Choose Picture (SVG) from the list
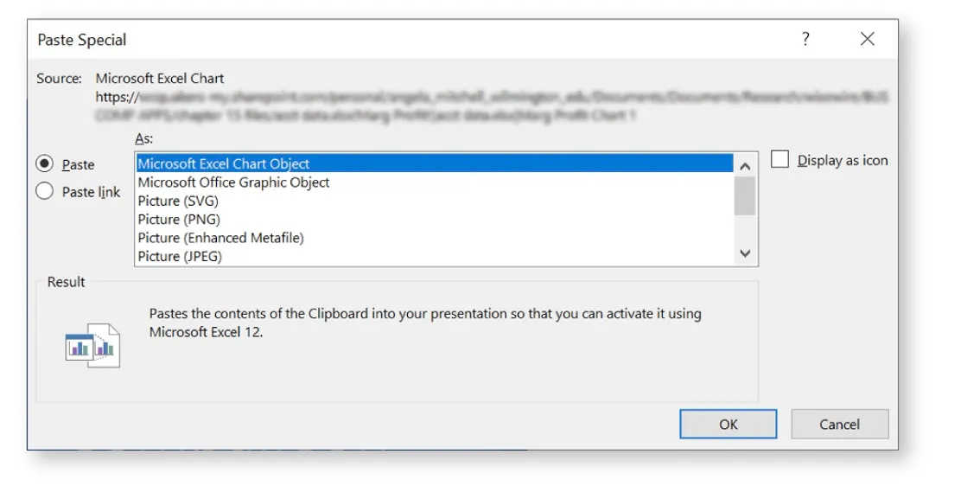The height and width of the screenshot is (486, 980). click(178, 201)
